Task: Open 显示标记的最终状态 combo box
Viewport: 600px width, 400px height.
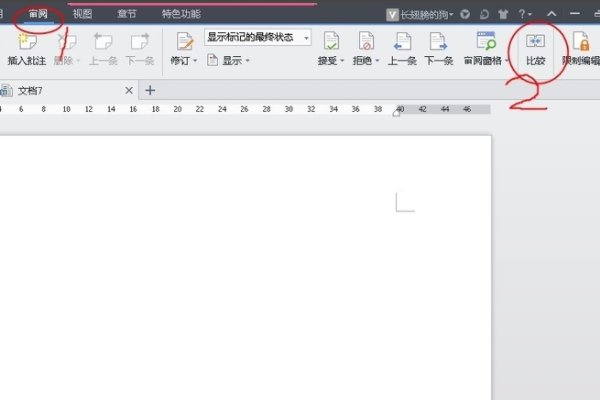Action: pos(258,38)
